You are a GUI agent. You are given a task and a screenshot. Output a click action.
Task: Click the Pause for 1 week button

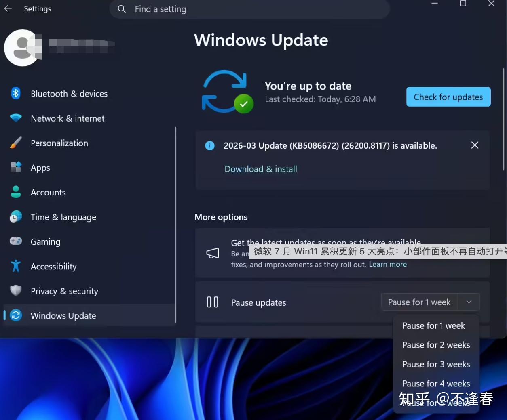point(419,302)
